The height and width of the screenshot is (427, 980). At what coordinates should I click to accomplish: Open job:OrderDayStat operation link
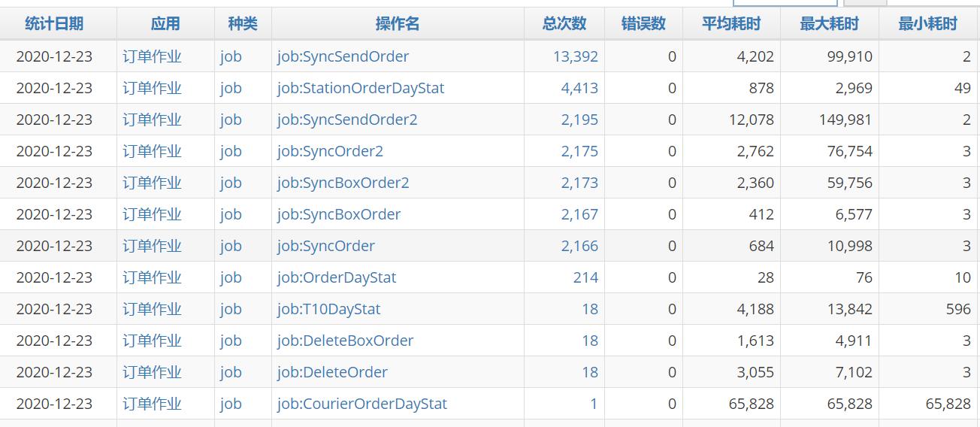[336, 277]
